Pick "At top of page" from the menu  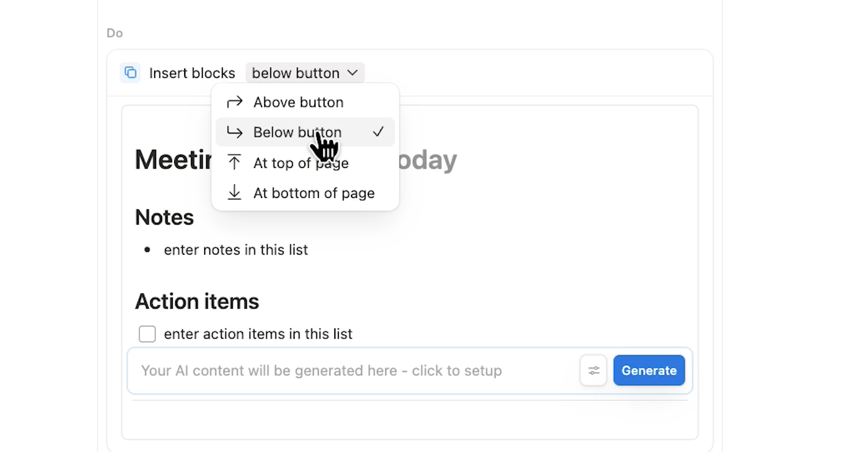click(301, 162)
